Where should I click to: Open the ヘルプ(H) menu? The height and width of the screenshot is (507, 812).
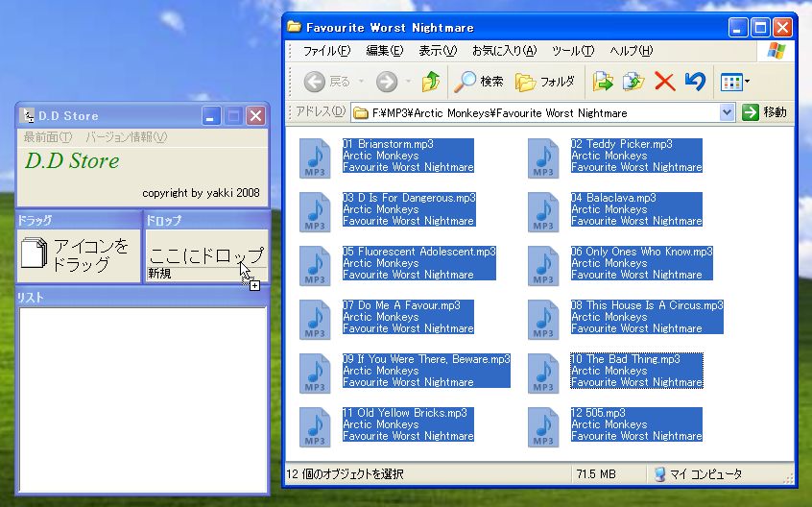coord(632,51)
